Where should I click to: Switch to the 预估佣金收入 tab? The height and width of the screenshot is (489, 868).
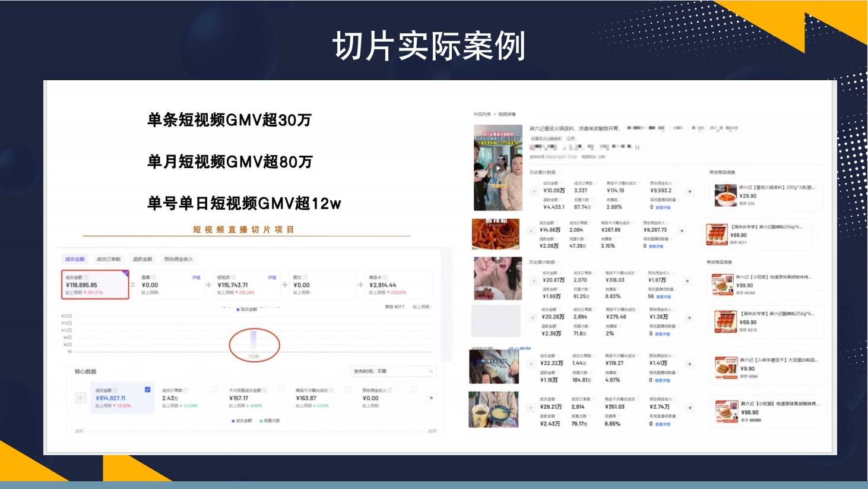179,258
